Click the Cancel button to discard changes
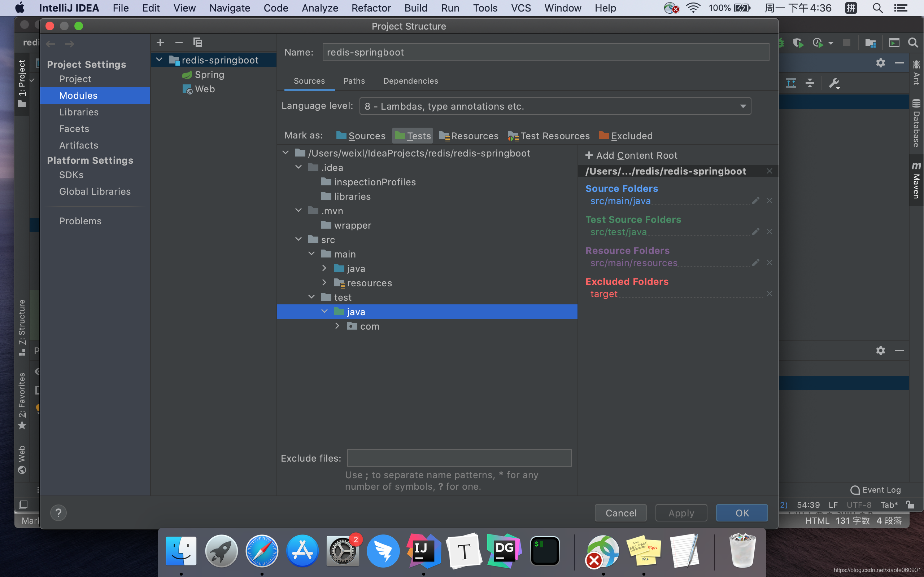924x577 pixels. click(x=621, y=512)
